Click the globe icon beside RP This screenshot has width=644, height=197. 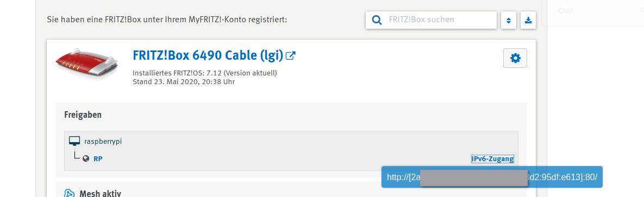click(86, 159)
